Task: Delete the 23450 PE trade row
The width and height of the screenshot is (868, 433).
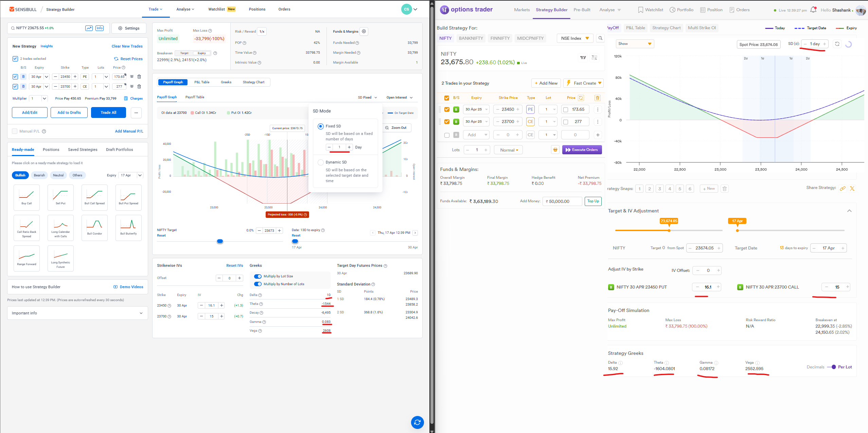Action: pos(139,77)
